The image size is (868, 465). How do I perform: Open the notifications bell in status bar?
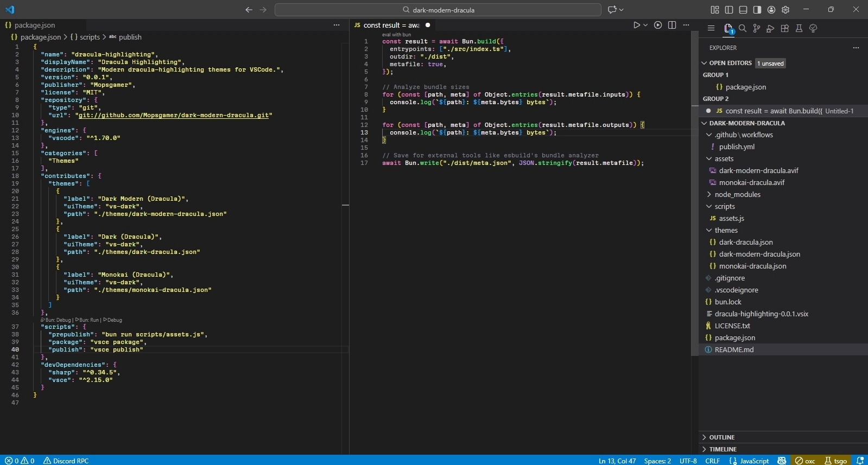click(x=860, y=461)
